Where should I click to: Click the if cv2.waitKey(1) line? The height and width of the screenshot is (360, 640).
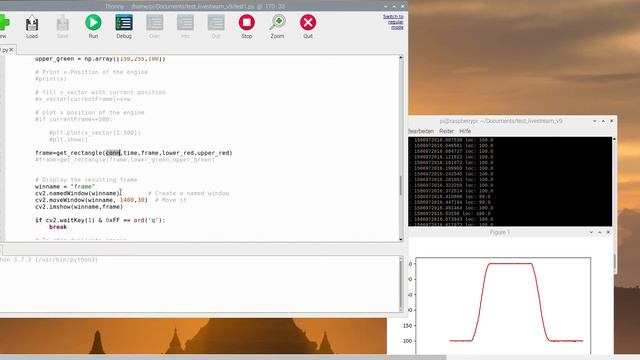100,220
